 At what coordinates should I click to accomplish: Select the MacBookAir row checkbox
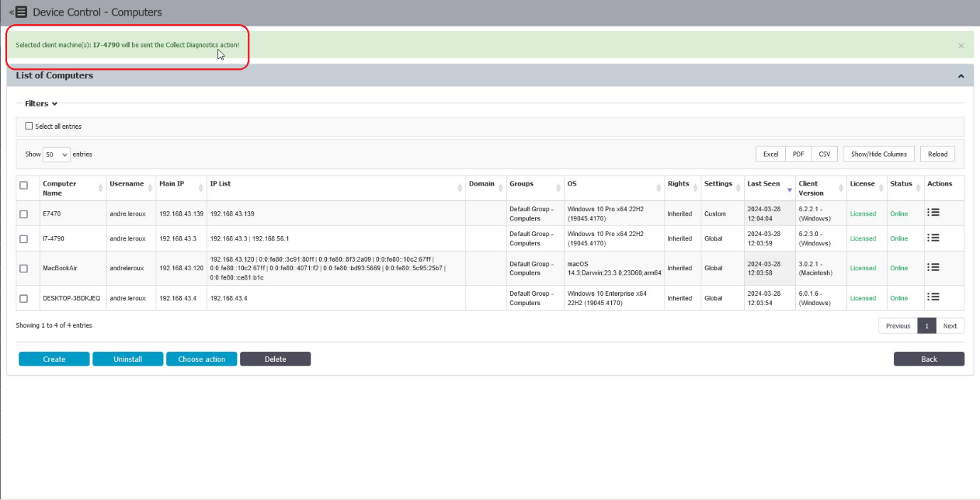tap(23, 268)
